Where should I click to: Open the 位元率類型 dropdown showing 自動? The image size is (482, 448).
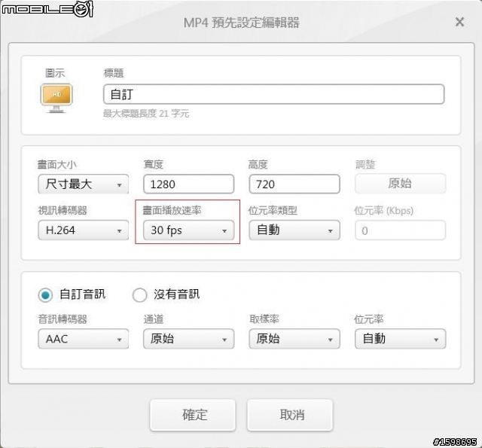coord(294,230)
